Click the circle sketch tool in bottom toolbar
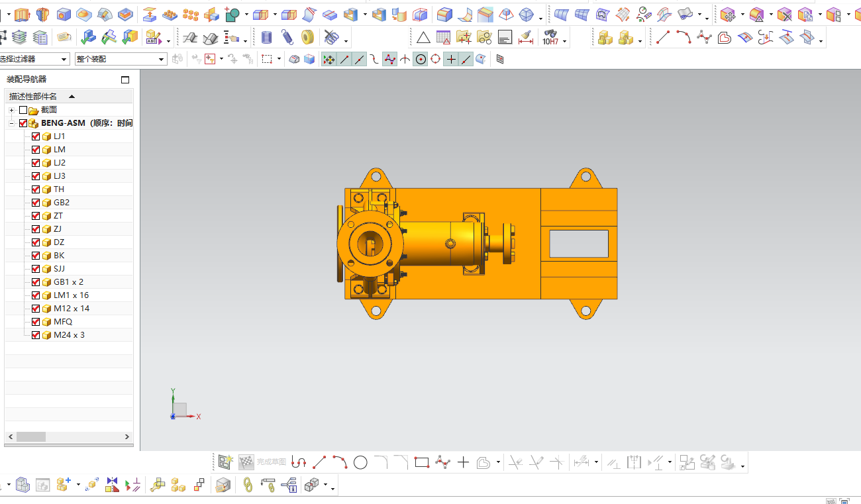Screen dimensions: 861x504 tap(360, 462)
